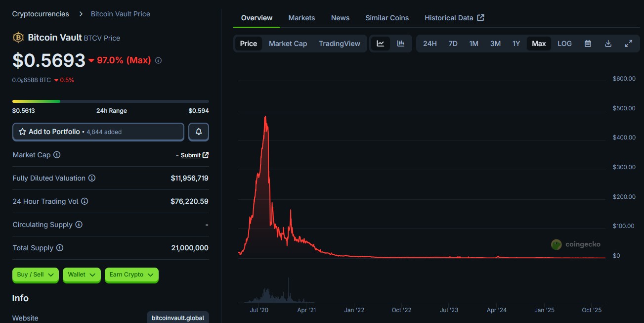
Task: Click the external link icon beside Submit
Action: (206, 155)
